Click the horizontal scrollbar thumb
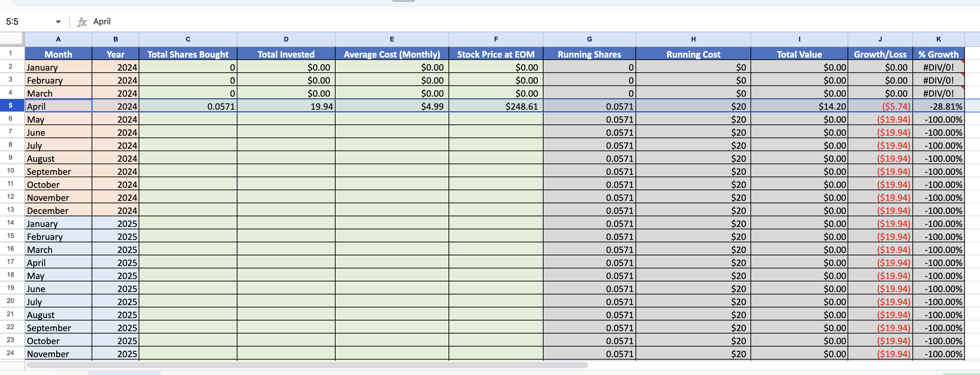The image size is (980, 375). [x=307, y=365]
